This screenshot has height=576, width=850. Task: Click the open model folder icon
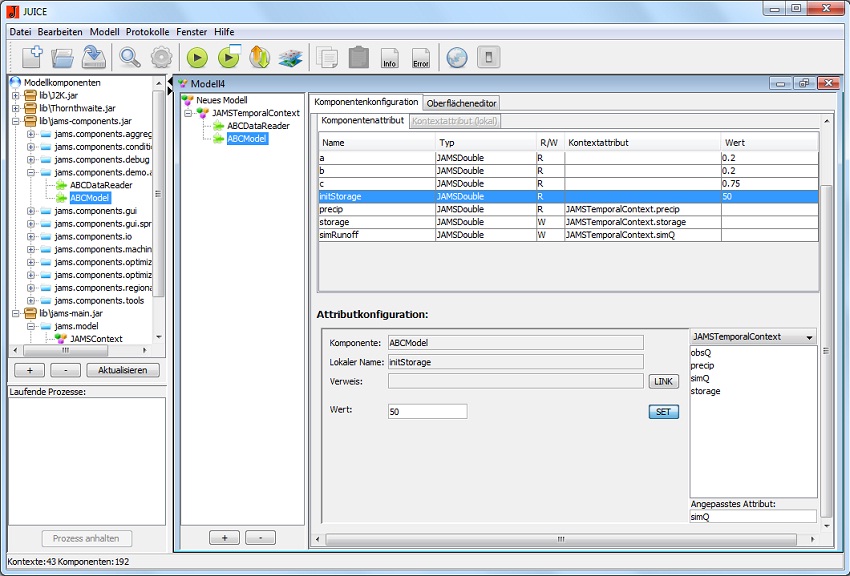63,57
